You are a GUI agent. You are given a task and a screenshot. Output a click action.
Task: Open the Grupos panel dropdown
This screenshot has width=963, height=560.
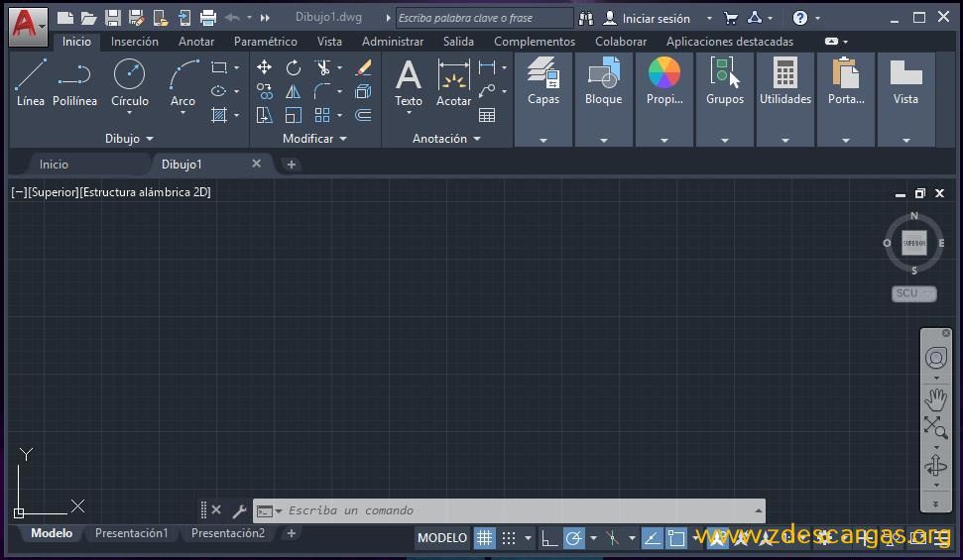point(725,141)
